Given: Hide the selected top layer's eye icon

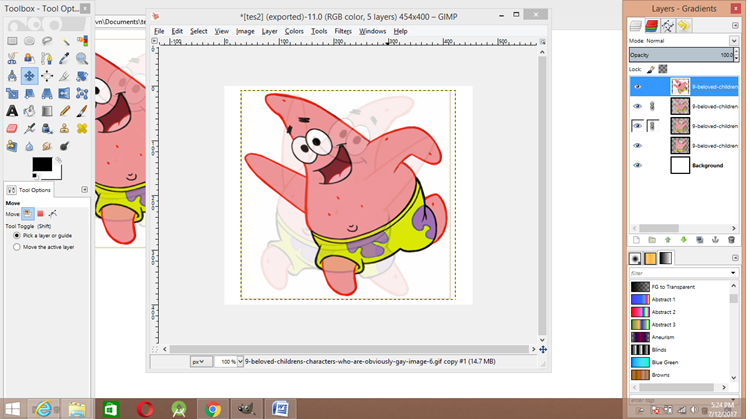Looking at the screenshot, I should (637, 87).
